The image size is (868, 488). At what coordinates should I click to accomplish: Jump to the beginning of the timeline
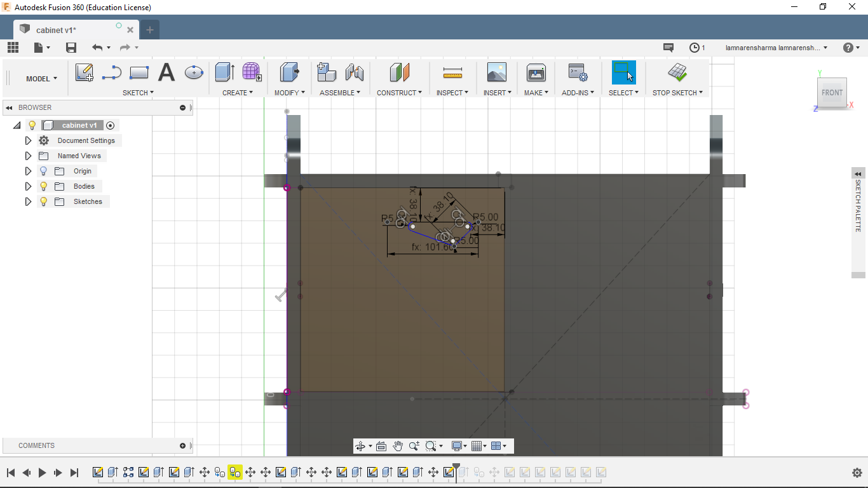(x=11, y=472)
